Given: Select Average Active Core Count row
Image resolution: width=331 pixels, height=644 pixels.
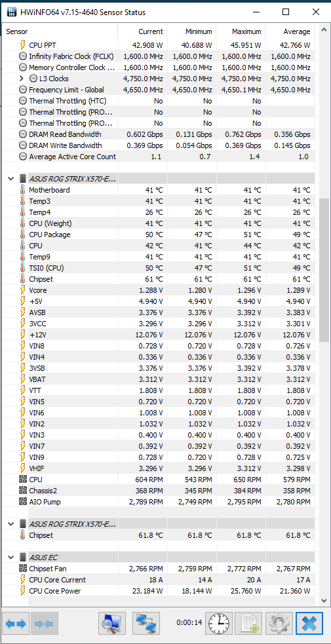Looking at the screenshot, I should click(x=159, y=157).
